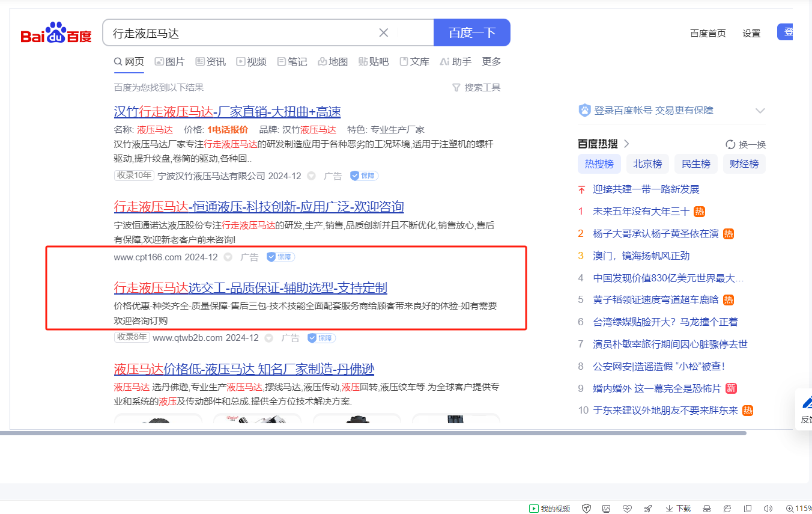Toggle the incognito glasses icon in status bar
The width and height of the screenshot is (812, 514).
click(707, 509)
